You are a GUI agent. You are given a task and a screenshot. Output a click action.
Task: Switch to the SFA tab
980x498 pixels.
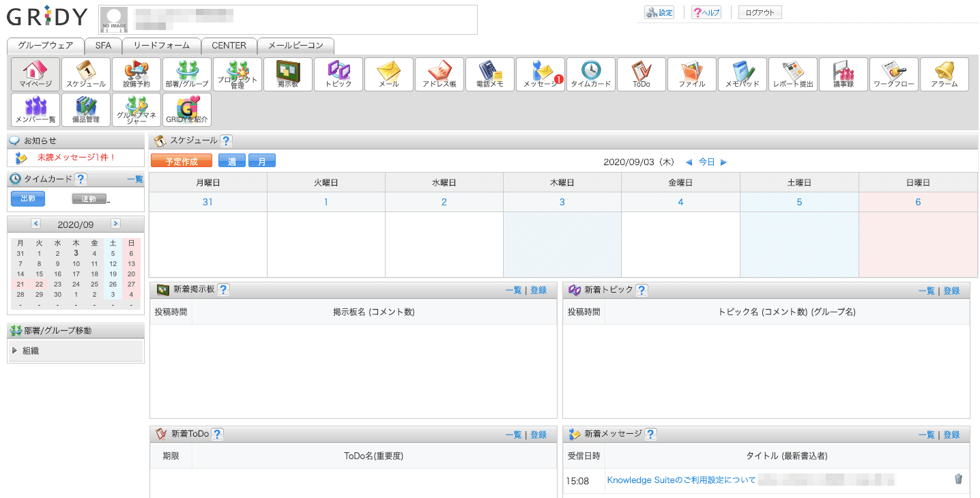tap(103, 46)
